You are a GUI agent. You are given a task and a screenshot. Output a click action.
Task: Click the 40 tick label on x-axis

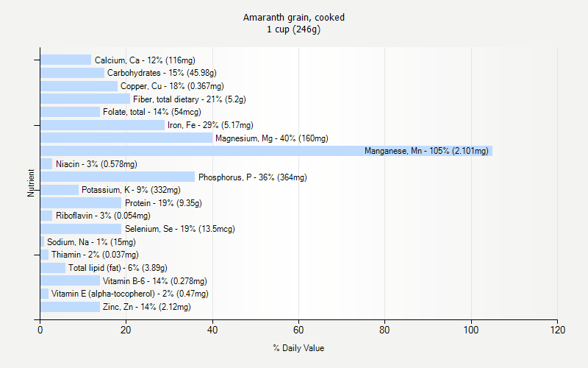(x=212, y=330)
